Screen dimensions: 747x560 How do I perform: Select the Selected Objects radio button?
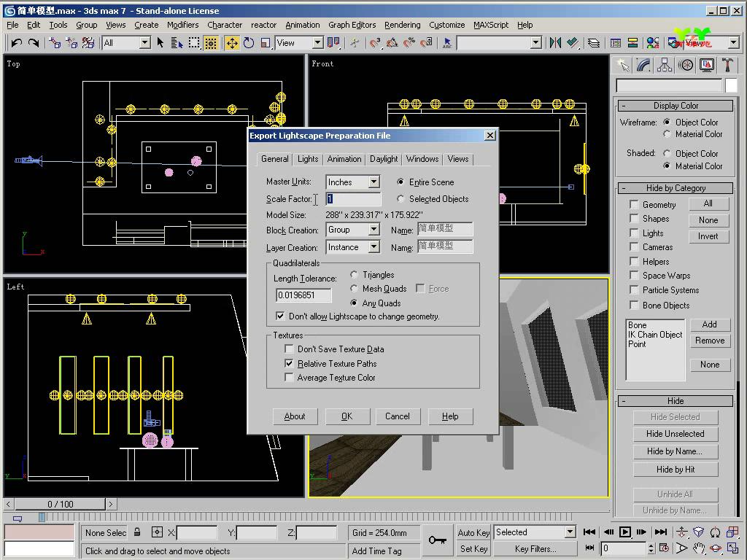[x=400, y=198]
